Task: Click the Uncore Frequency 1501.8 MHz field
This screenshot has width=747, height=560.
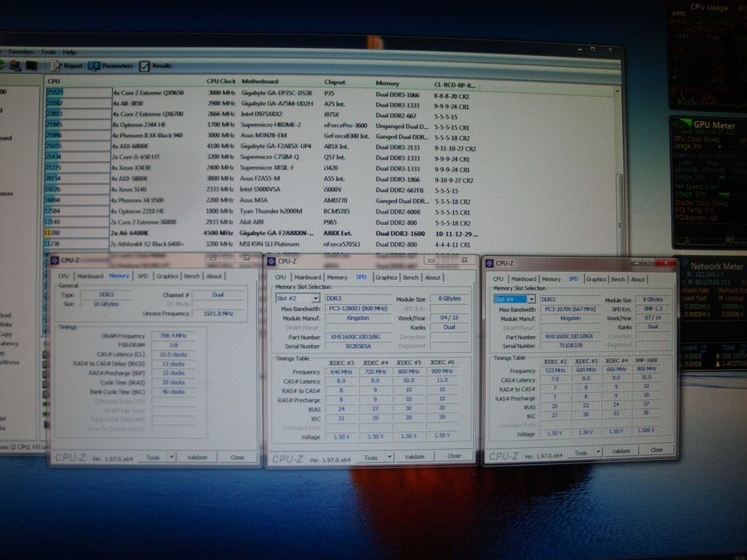Action: [x=218, y=314]
